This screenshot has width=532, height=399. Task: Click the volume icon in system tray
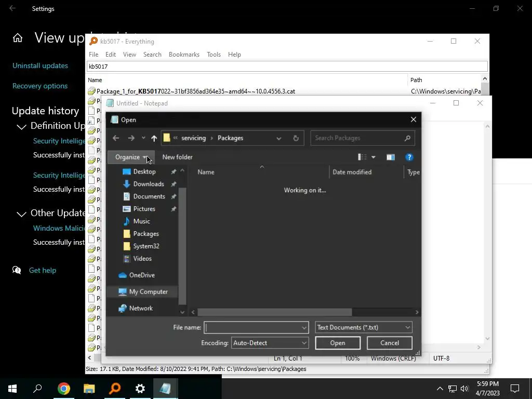(x=464, y=389)
